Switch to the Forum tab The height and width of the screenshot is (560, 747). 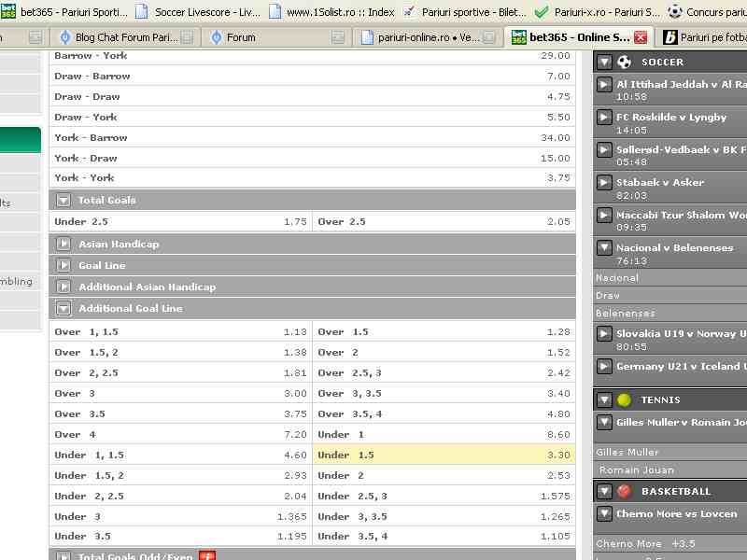(x=276, y=37)
